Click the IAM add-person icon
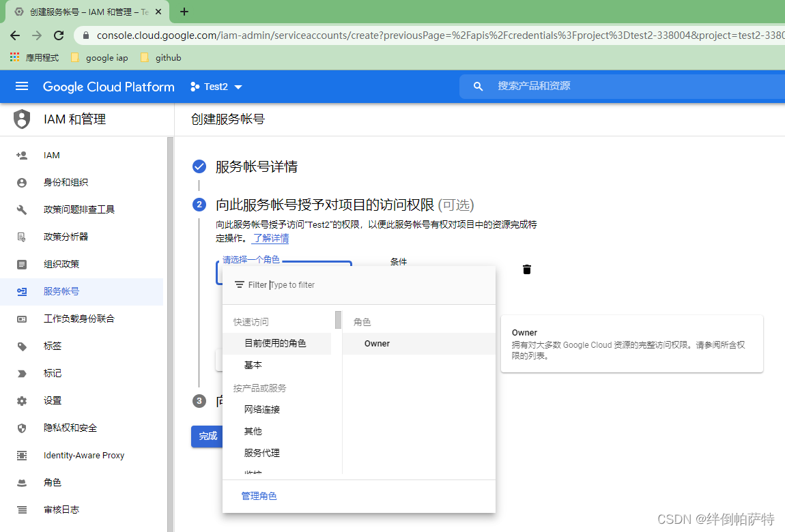785x532 pixels. 22,156
